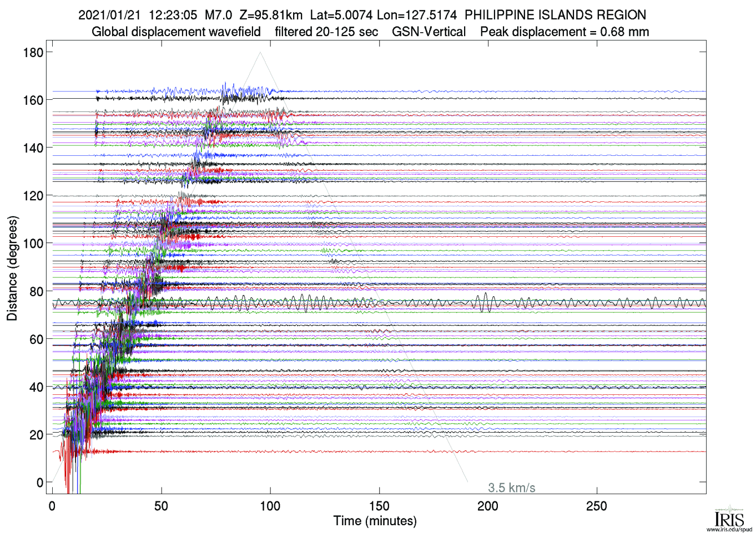This screenshot has height=533, width=756.
Task: Click the 3.5 km/s velocity label
Action: coord(511,488)
